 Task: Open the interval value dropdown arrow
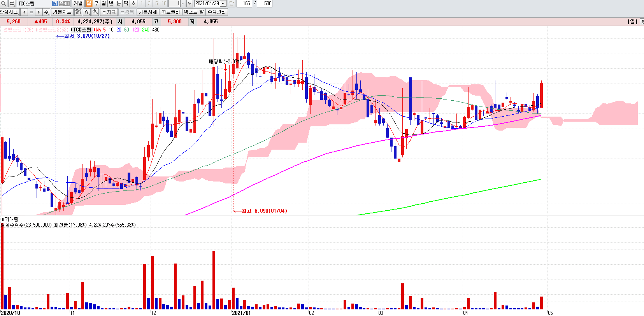tap(182, 3)
